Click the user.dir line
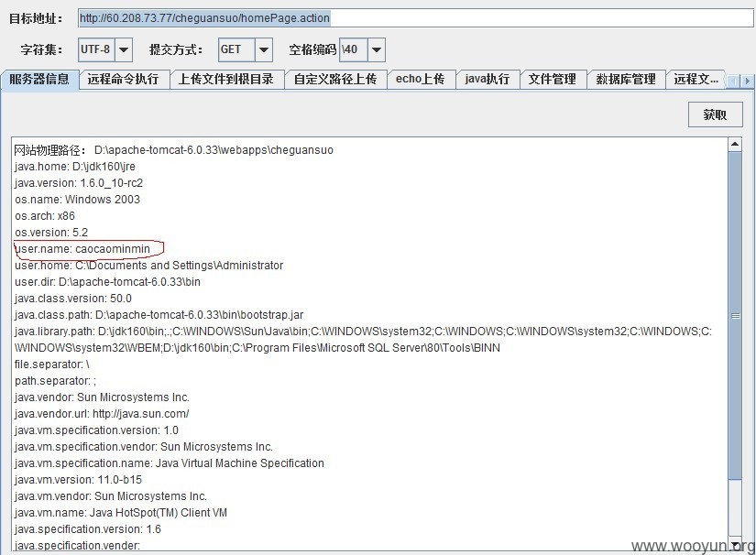Image resolution: width=756 pixels, height=555 pixels. pyautogui.click(x=107, y=282)
